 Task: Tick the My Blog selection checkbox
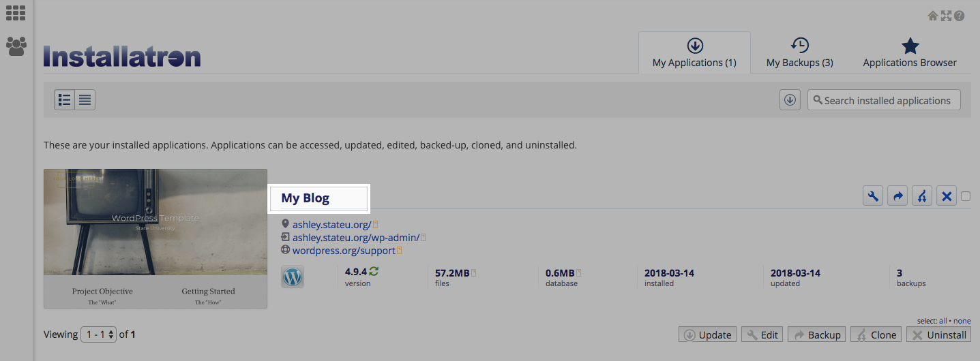click(x=966, y=196)
